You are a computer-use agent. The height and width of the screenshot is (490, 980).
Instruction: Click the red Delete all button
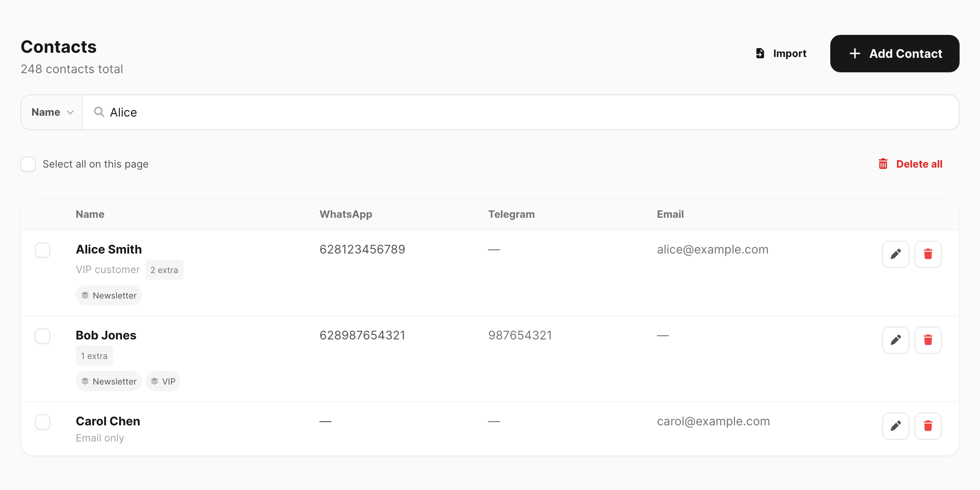click(910, 164)
